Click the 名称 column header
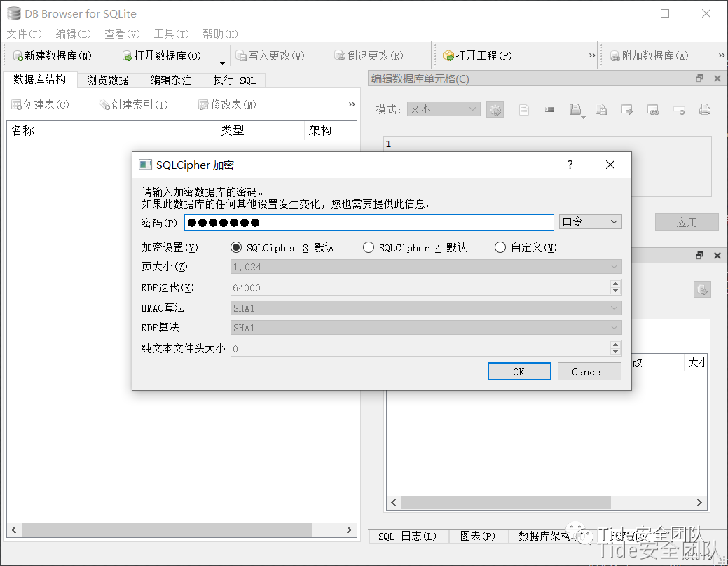The width and height of the screenshot is (728, 566). pyautogui.click(x=111, y=130)
